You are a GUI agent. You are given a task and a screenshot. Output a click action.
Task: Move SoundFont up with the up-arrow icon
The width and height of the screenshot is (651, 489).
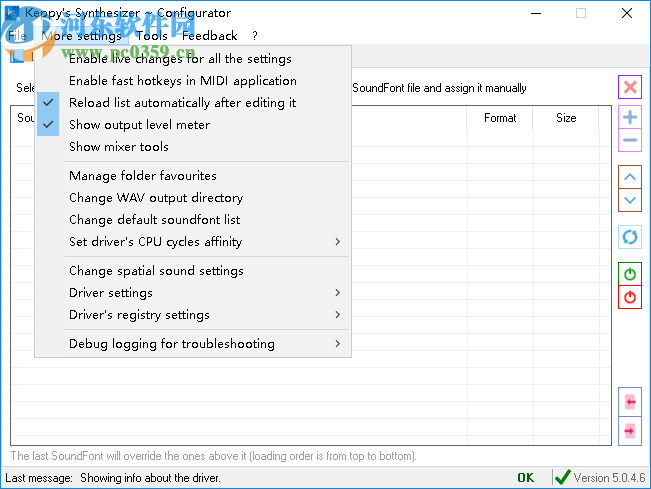click(630, 177)
